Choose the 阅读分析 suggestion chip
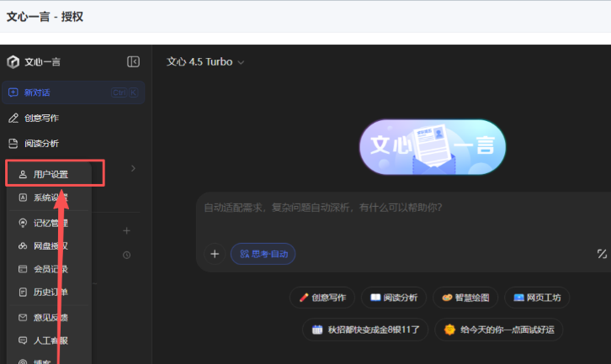The image size is (611, 364). pyautogui.click(x=394, y=298)
